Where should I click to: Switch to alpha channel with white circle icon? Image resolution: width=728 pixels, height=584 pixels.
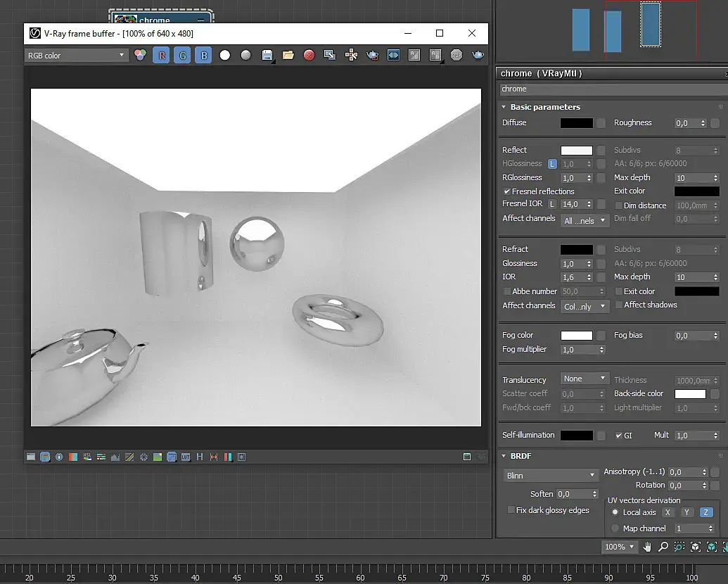click(224, 55)
